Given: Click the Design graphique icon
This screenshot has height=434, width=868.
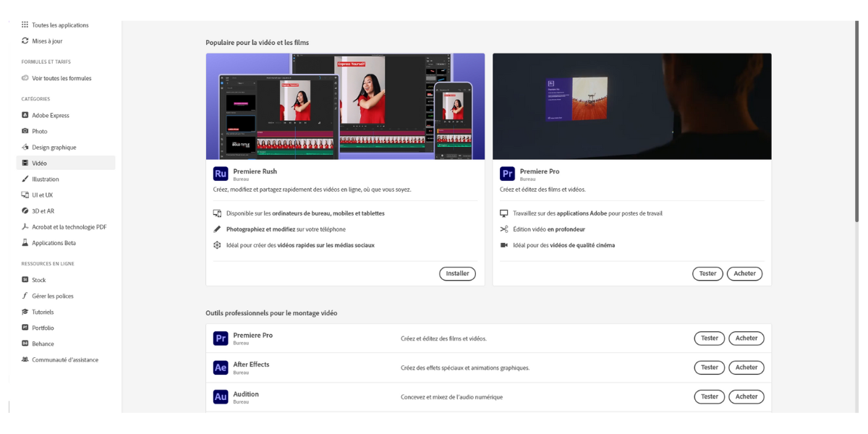Looking at the screenshot, I should 25,147.
